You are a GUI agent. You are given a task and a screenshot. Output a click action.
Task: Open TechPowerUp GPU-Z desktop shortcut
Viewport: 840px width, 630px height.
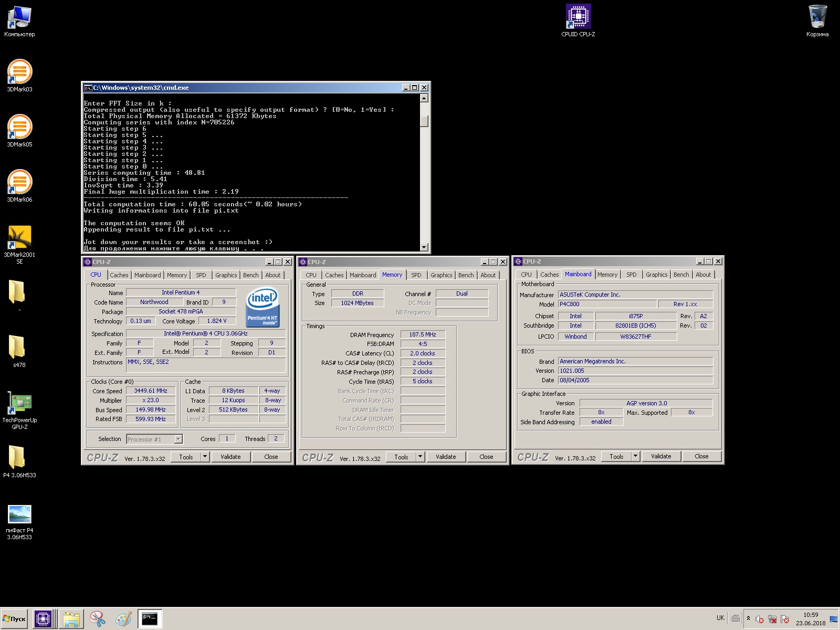19,410
